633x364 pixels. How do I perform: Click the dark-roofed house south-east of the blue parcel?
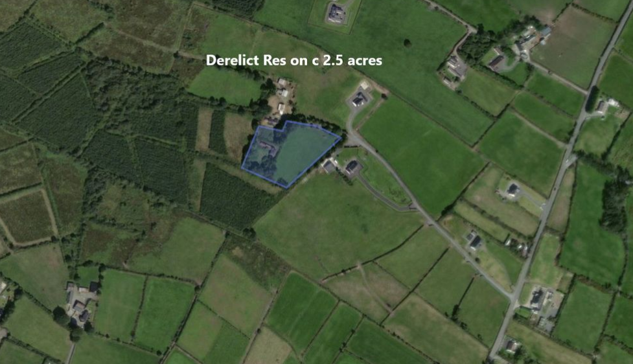tap(353, 168)
